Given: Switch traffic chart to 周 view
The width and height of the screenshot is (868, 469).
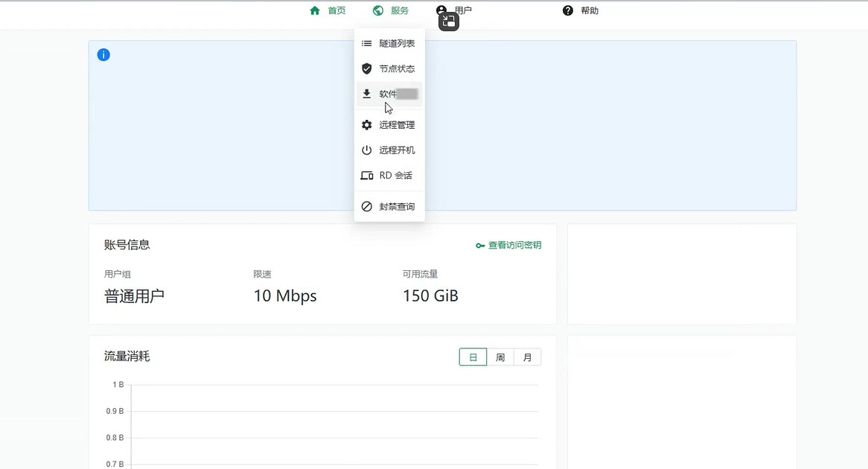Looking at the screenshot, I should point(500,357).
